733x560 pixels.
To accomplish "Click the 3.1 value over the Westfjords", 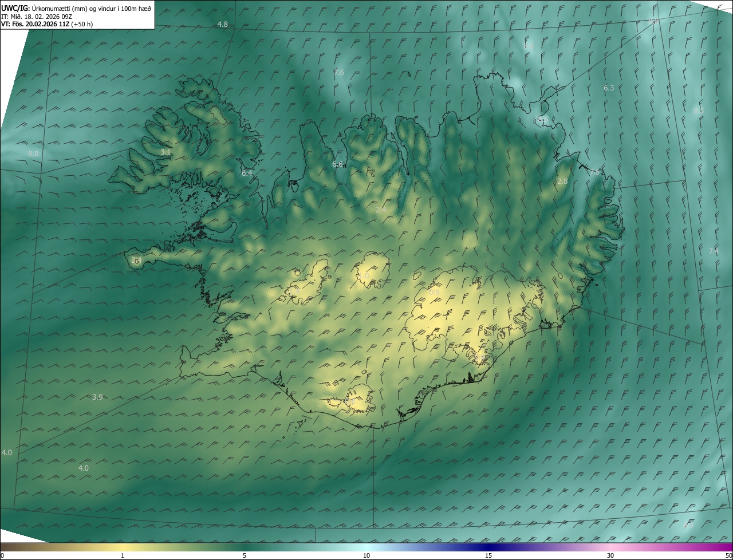I will (165, 152).
